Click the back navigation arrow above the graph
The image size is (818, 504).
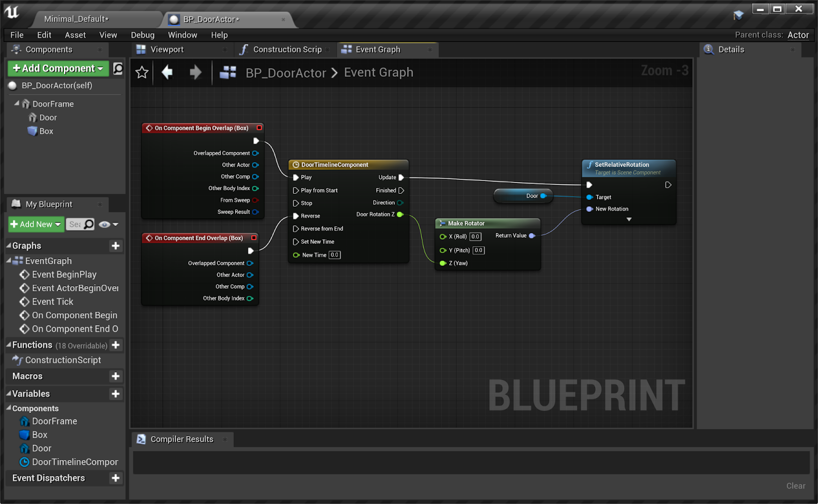pos(167,73)
